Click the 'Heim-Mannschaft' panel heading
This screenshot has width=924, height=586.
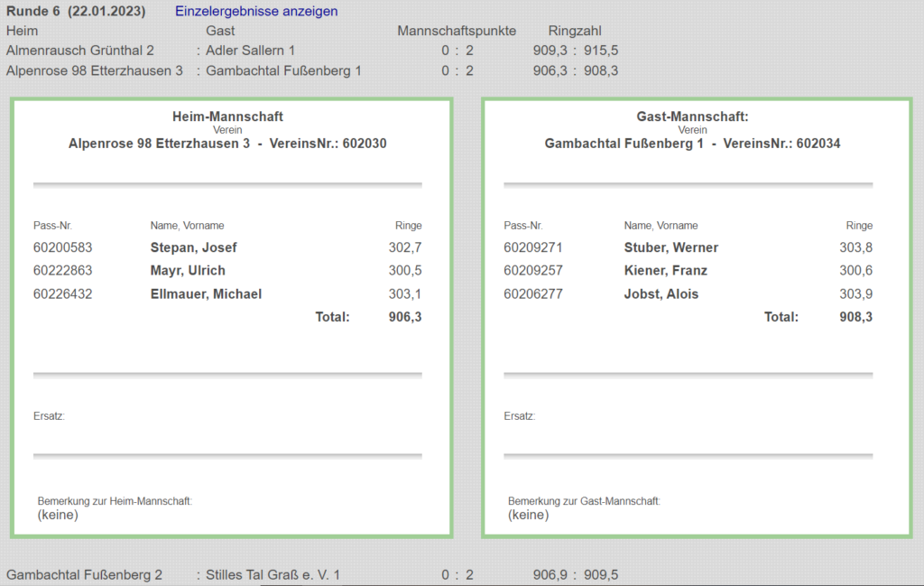click(227, 116)
